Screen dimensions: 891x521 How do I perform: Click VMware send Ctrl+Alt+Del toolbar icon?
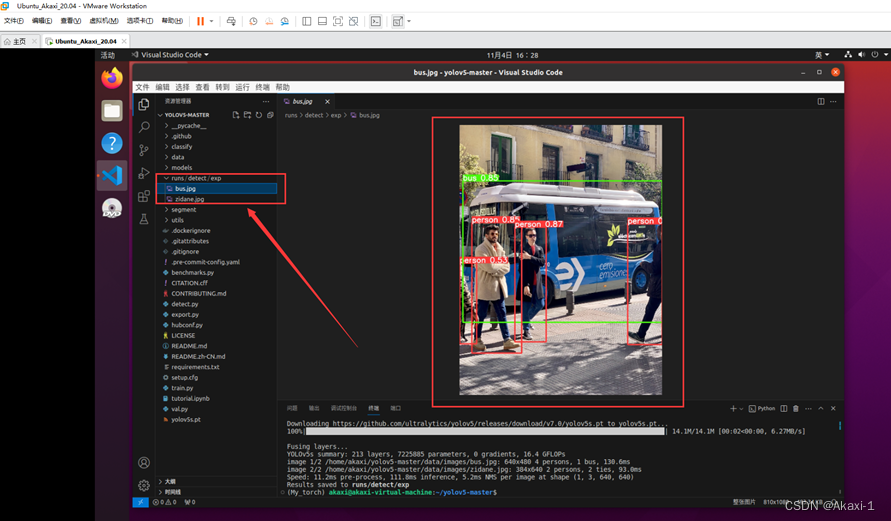pos(231,21)
